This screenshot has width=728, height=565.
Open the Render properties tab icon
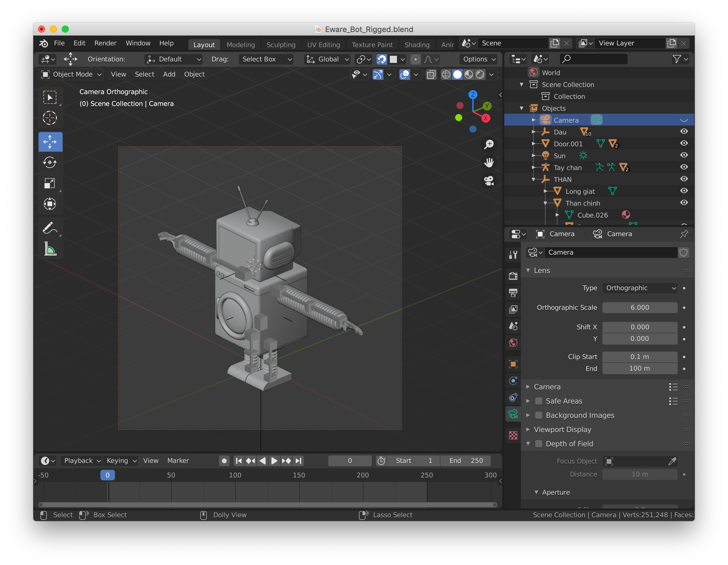click(513, 276)
